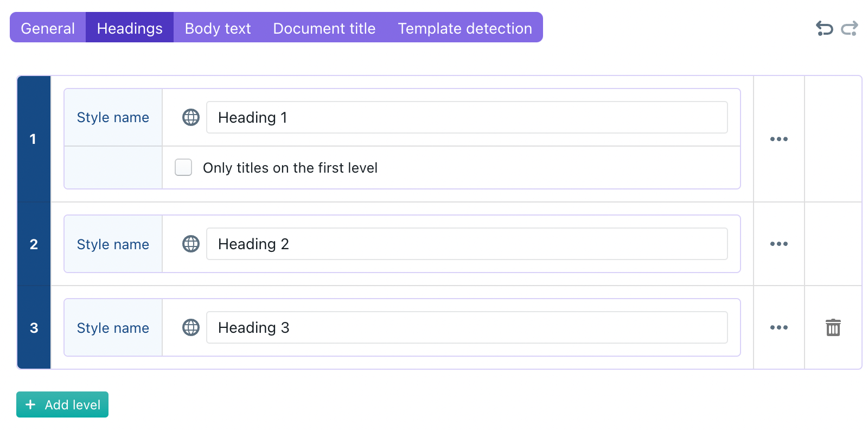Click globe icon beside Heading 1 field
The width and height of the screenshot is (868, 430).
tap(191, 117)
